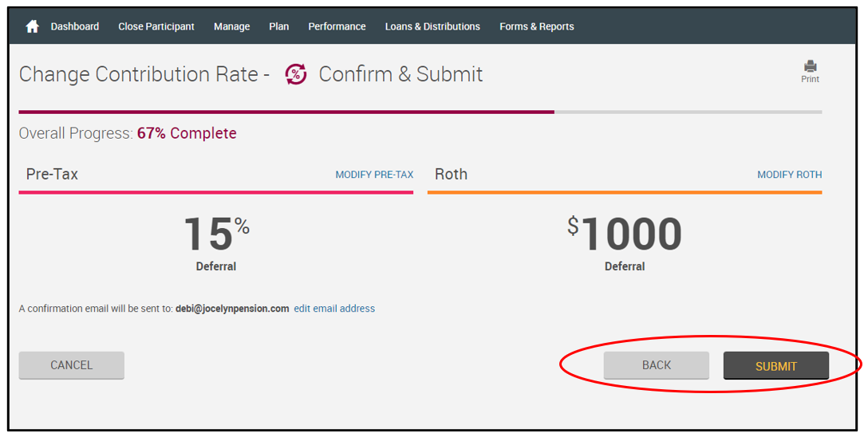Image resolution: width=868 pixels, height=441 pixels.
Task: Click the 15% Pre-Tax deferral value
Action: click(215, 234)
